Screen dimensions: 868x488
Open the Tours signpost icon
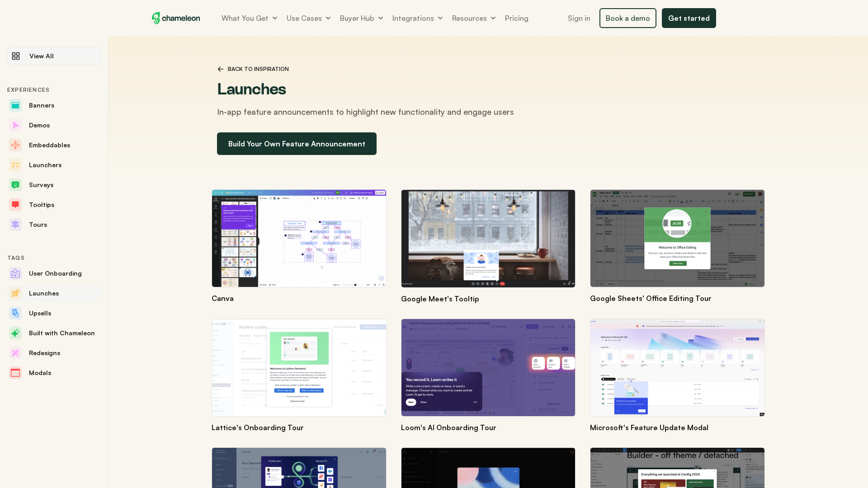pyautogui.click(x=15, y=225)
